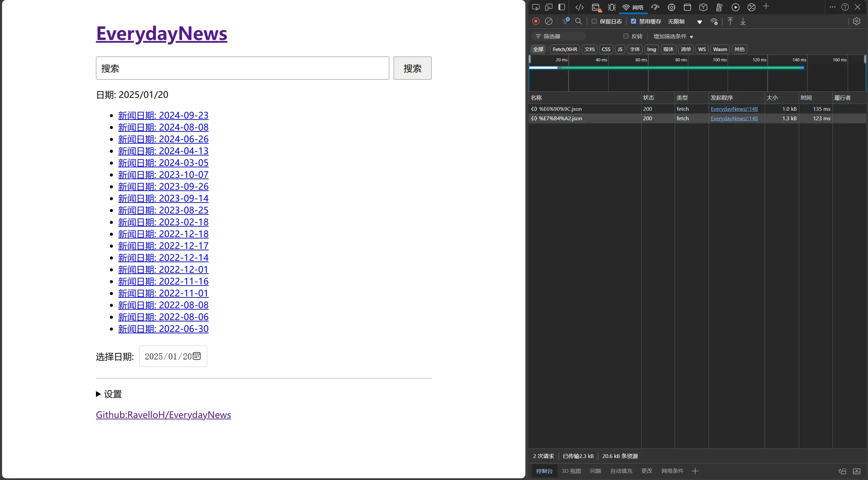Filter requests by WS
This screenshot has width=868, height=480.
pyautogui.click(x=702, y=49)
